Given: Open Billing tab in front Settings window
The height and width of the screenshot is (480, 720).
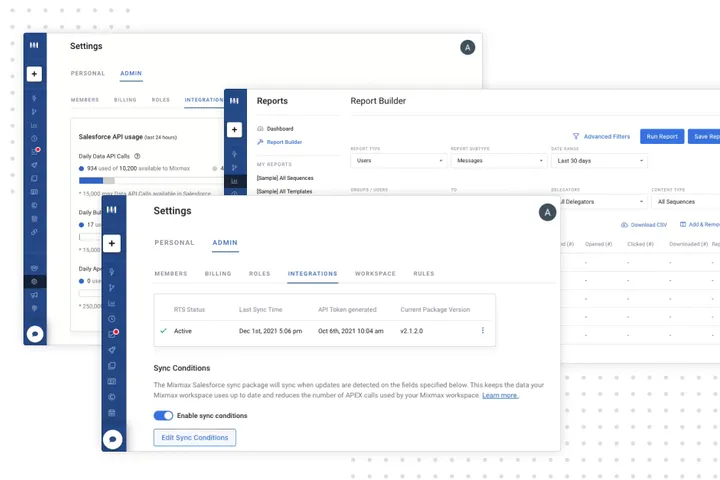Looking at the screenshot, I should point(218,273).
